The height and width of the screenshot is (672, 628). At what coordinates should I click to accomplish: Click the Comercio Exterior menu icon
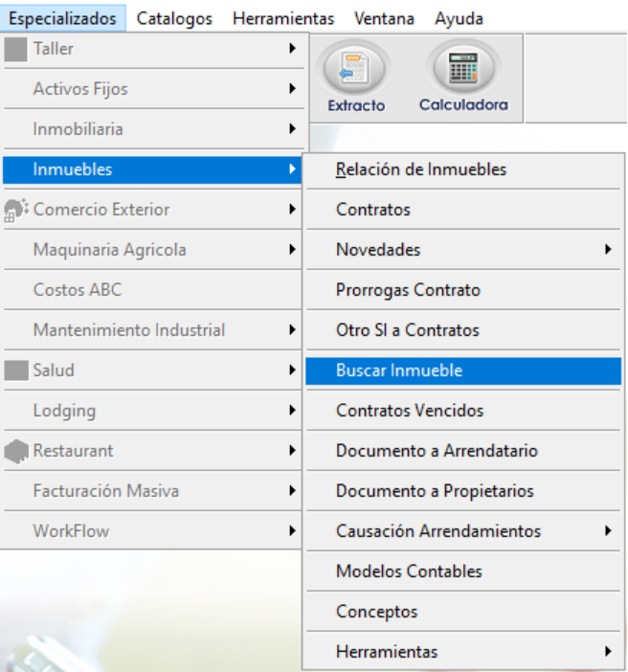[x=16, y=210]
